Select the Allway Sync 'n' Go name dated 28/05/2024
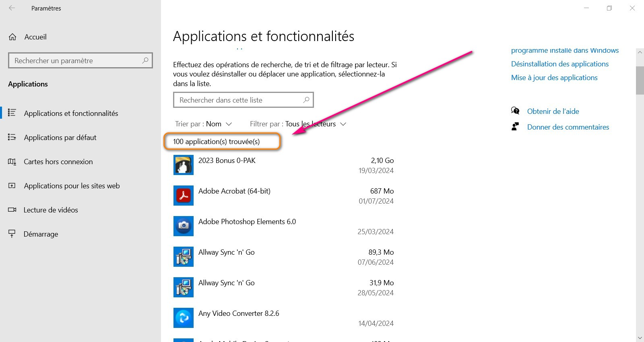Image resolution: width=644 pixels, height=342 pixels. point(227,283)
